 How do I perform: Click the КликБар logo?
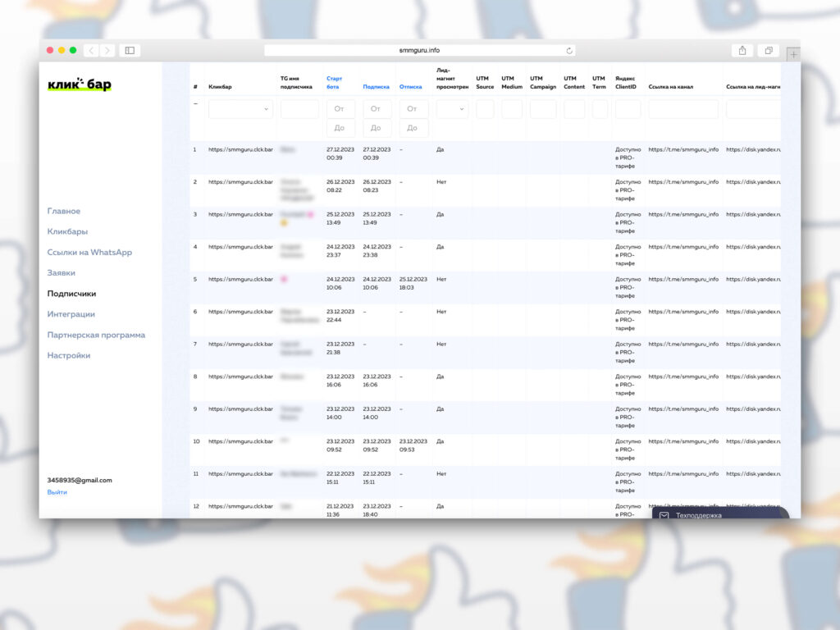[x=80, y=84]
